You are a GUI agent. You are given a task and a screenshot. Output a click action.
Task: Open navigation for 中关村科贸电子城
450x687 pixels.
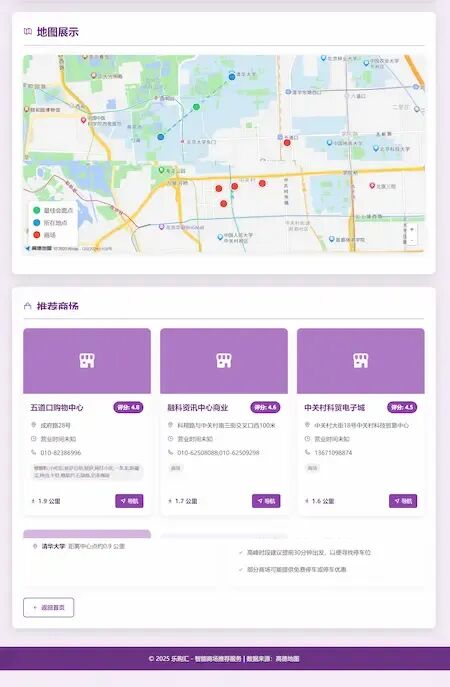coord(403,501)
